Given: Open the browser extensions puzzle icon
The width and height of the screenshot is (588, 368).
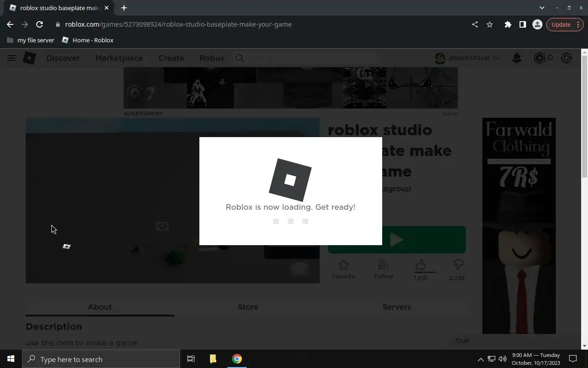Looking at the screenshot, I should click(x=508, y=24).
